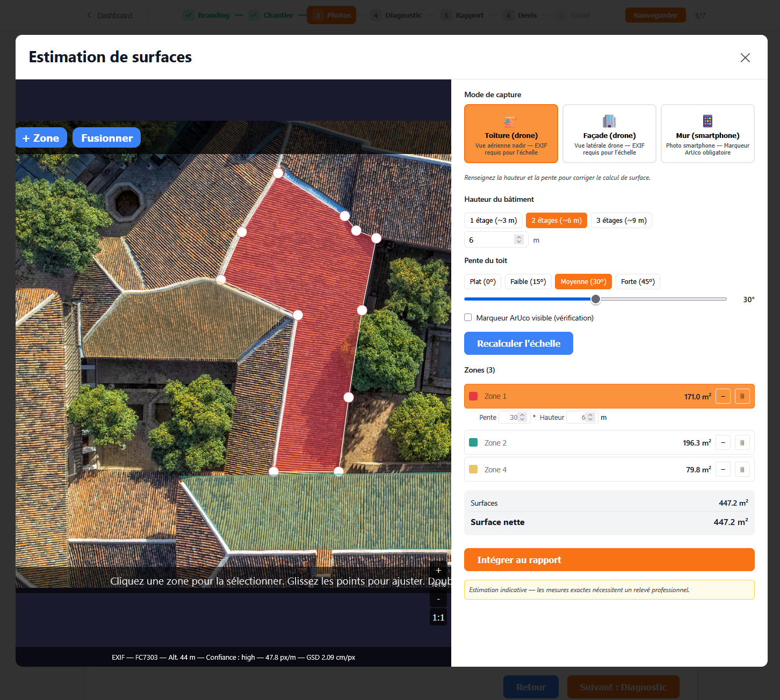This screenshot has height=700, width=780.
Task: Increase the Pente value stepper for Zone 1
Action: 521,415
